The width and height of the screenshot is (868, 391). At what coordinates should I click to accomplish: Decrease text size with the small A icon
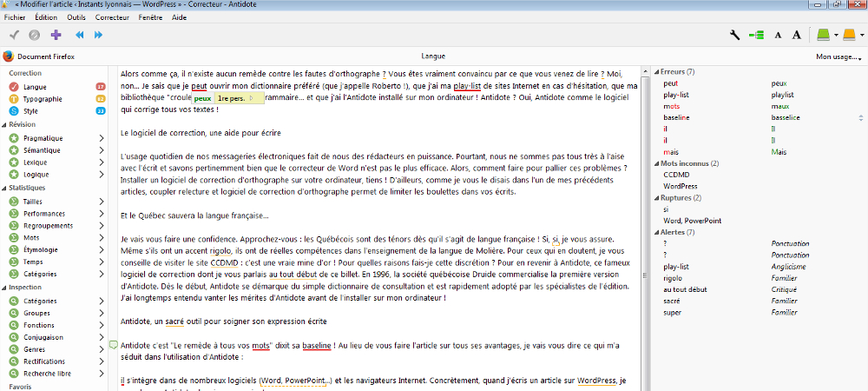[x=778, y=36]
